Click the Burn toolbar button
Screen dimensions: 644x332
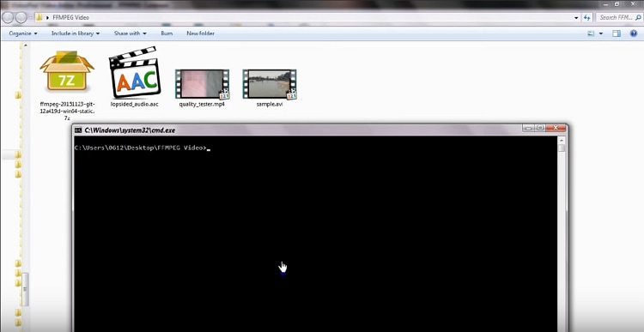[167, 33]
